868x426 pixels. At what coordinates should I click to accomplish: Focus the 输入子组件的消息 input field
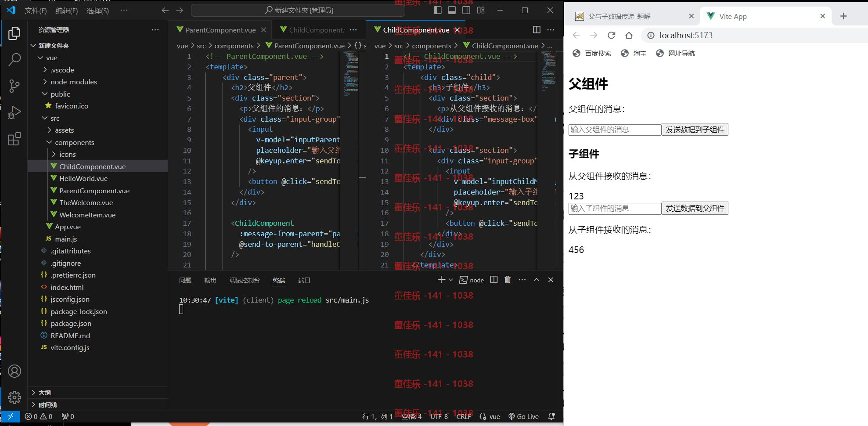click(615, 208)
